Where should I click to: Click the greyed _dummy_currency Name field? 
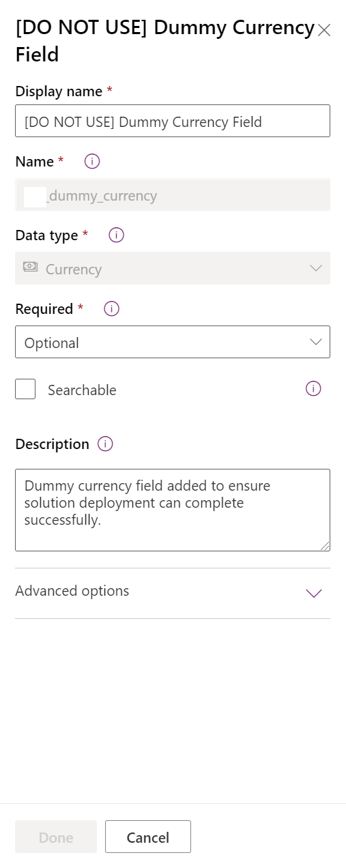(173, 194)
